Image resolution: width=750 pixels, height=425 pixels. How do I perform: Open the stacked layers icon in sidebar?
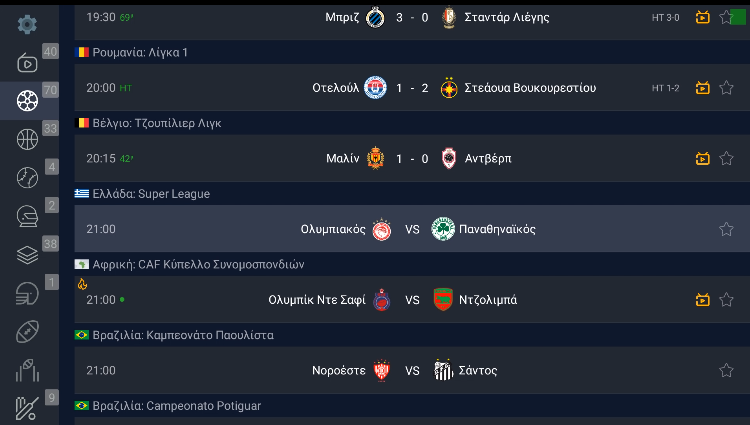coord(28,255)
